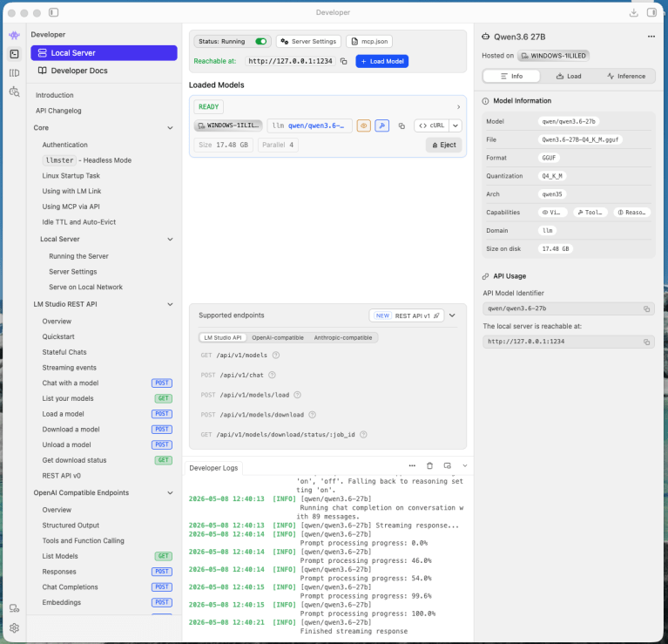Collapse the Developer Logs panel chevron
Image resolution: width=668 pixels, height=644 pixels.
[465, 466]
